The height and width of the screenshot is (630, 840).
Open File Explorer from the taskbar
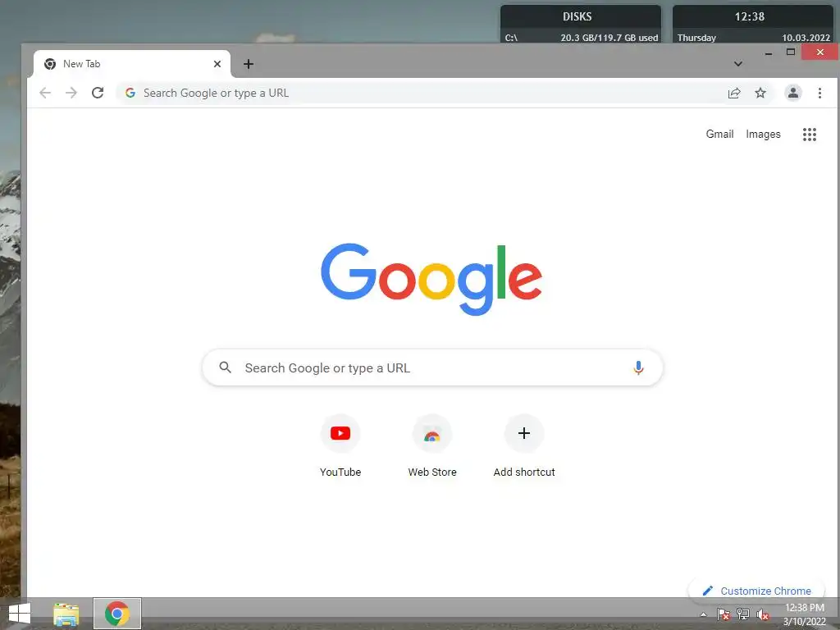coord(66,614)
